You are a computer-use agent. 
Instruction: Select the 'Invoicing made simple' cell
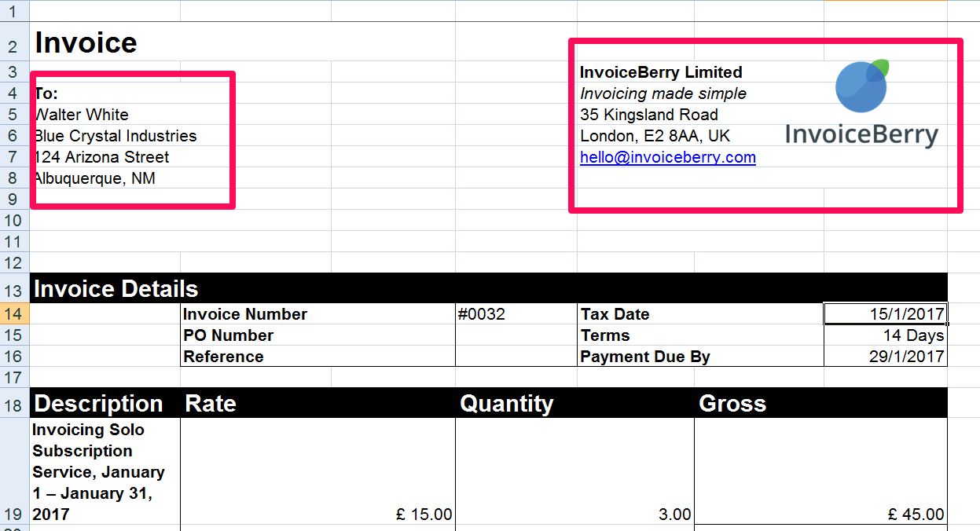click(x=663, y=93)
